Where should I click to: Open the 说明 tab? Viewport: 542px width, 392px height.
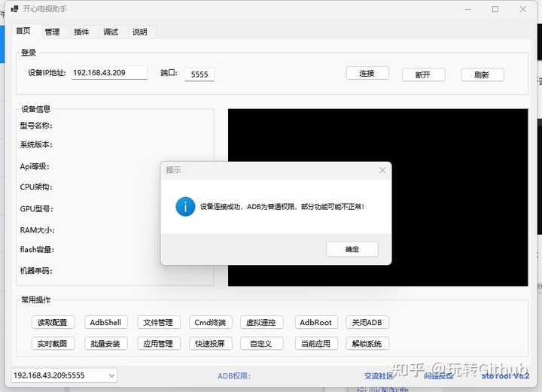(140, 32)
